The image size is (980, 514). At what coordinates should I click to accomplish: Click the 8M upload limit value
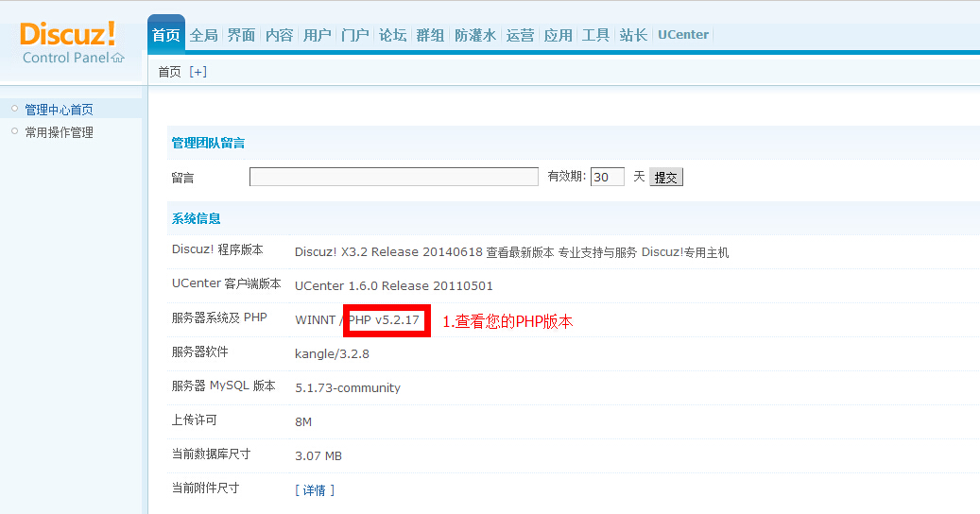303,422
